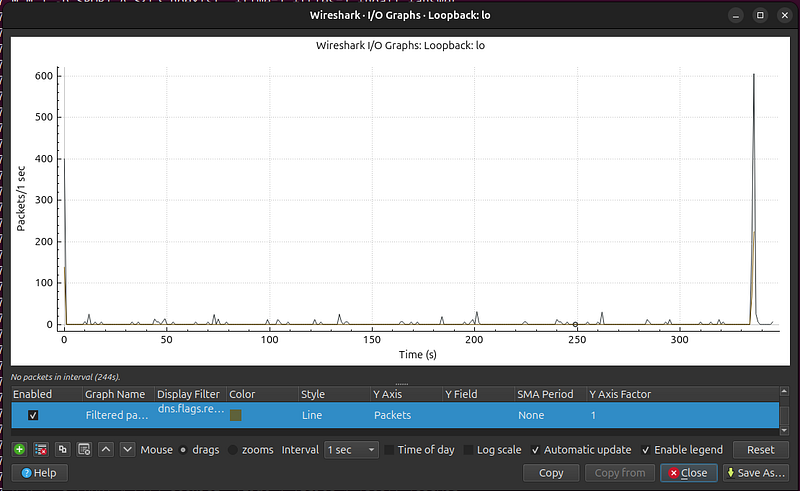Click the Display Filter column header
Viewport: 800px width, 491px height.
coord(190,394)
